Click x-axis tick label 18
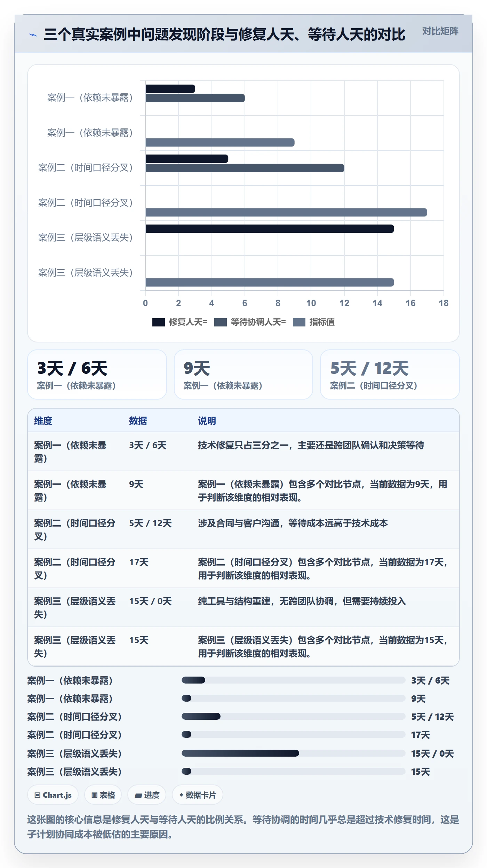 pos(444,303)
